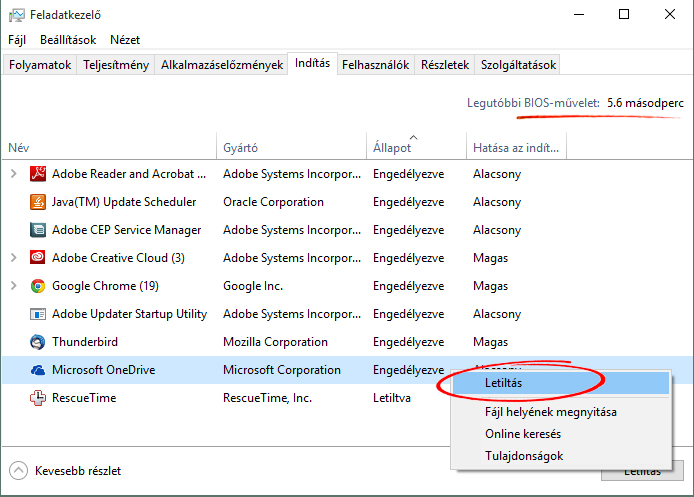Viewport: 694px width, 497px height.
Task: Click the Microsoft OneDrive cloud icon
Action: (x=38, y=370)
